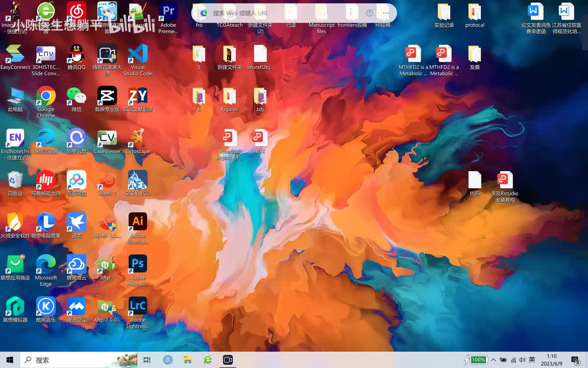Open 火绒安全软件 desktop icon
Viewport: 588px width, 368px height.
(15, 225)
